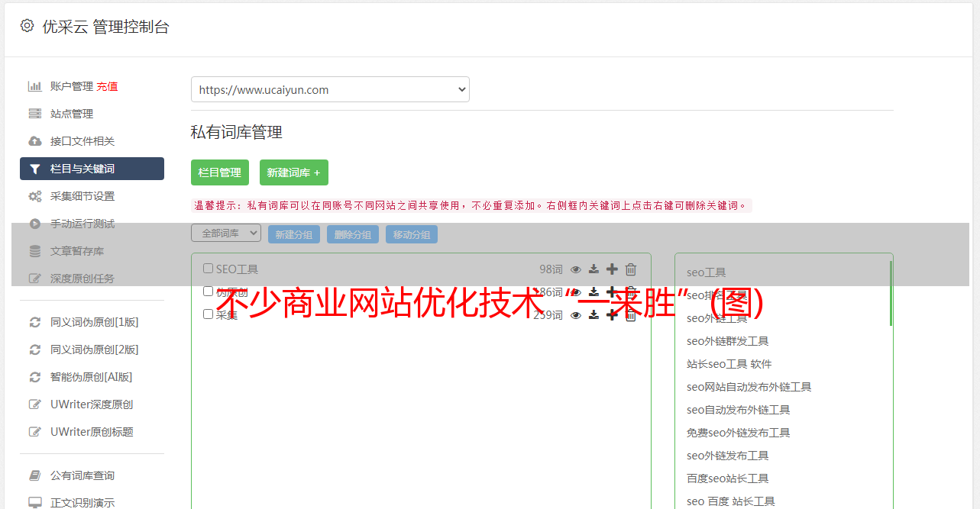Click the book icon for 公有词库查询

click(35, 475)
